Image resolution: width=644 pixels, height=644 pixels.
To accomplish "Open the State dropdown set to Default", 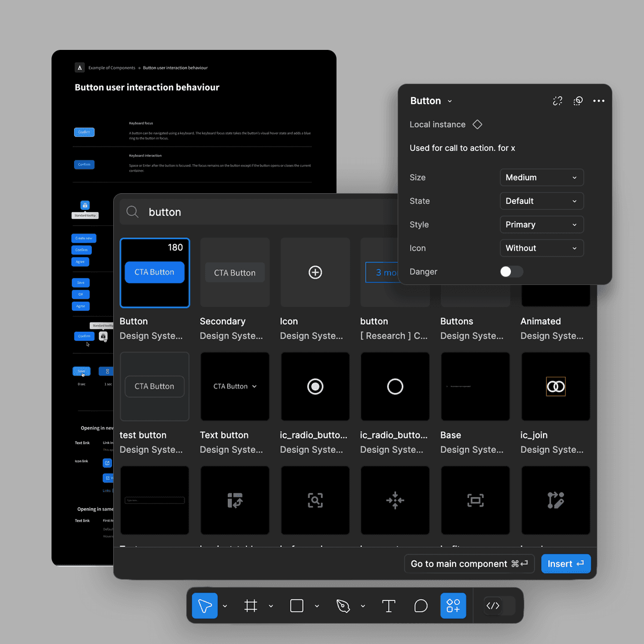I will pyautogui.click(x=541, y=201).
